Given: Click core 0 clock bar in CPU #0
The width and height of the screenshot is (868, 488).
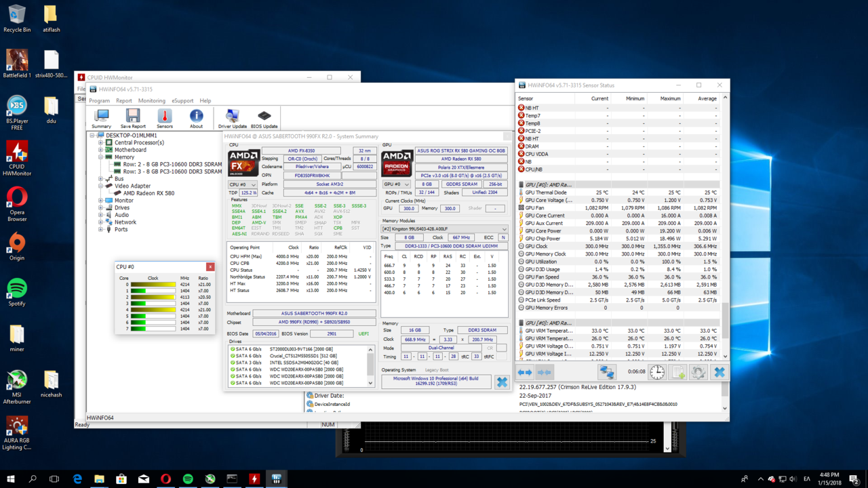Looking at the screenshot, I should tap(153, 285).
